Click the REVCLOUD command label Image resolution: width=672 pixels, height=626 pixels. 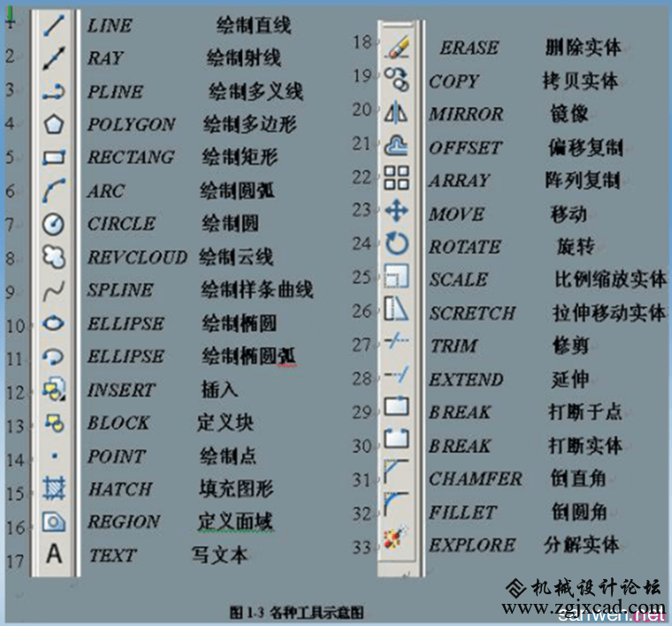tap(137, 257)
